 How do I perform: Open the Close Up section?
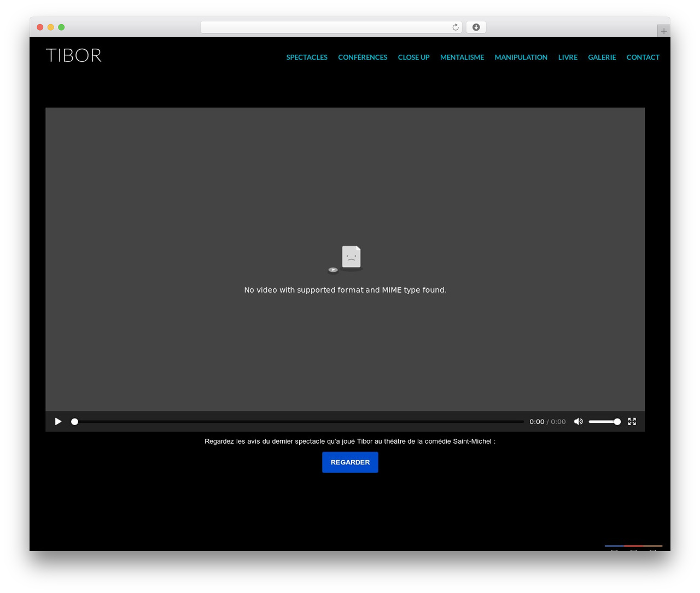(413, 57)
